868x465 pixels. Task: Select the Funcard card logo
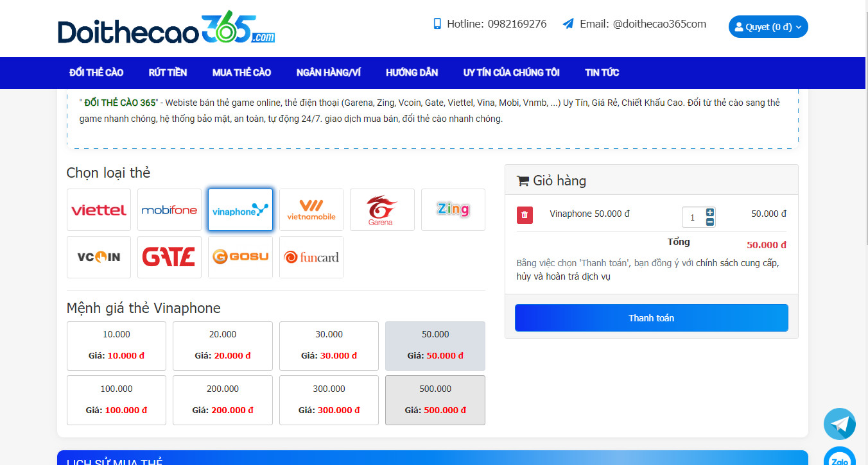pyautogui.click(x=311, y=257)
